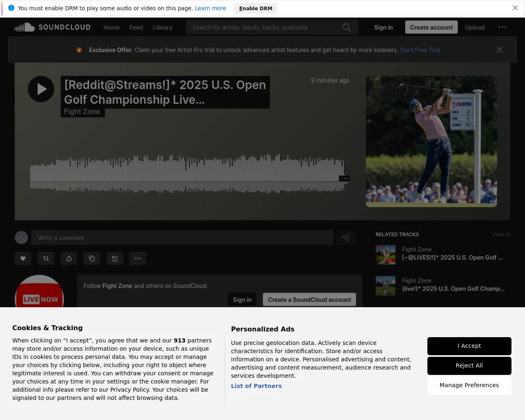Open [~@LIVES!!]* 2025 U.S. Open Golf track
The image size is (525, 420).
452,258
